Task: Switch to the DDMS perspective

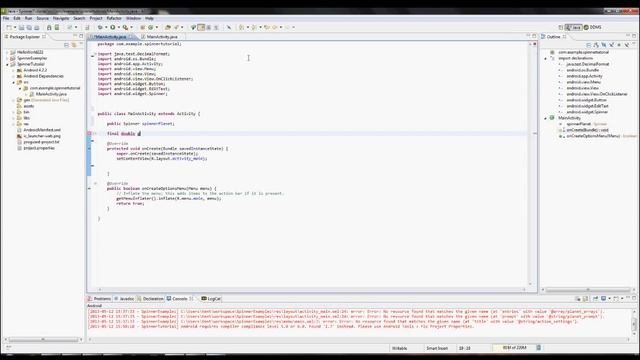Action: coord(593,27)
